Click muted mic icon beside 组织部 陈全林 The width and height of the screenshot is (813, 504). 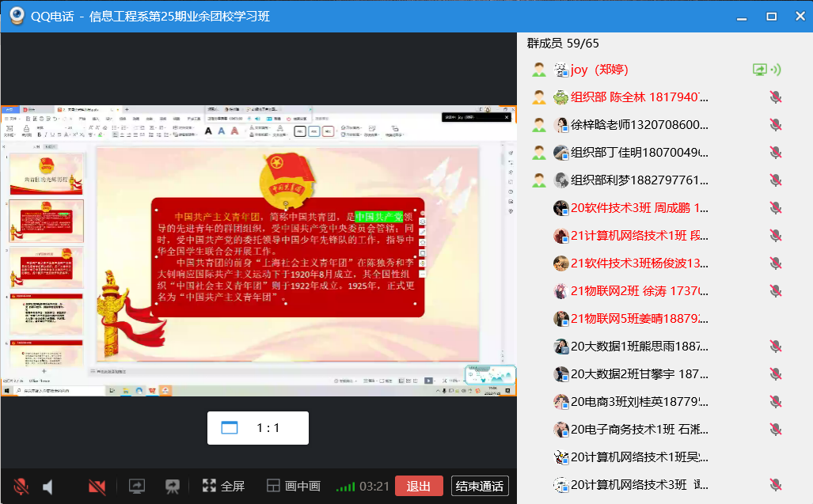tap(776, 97)
